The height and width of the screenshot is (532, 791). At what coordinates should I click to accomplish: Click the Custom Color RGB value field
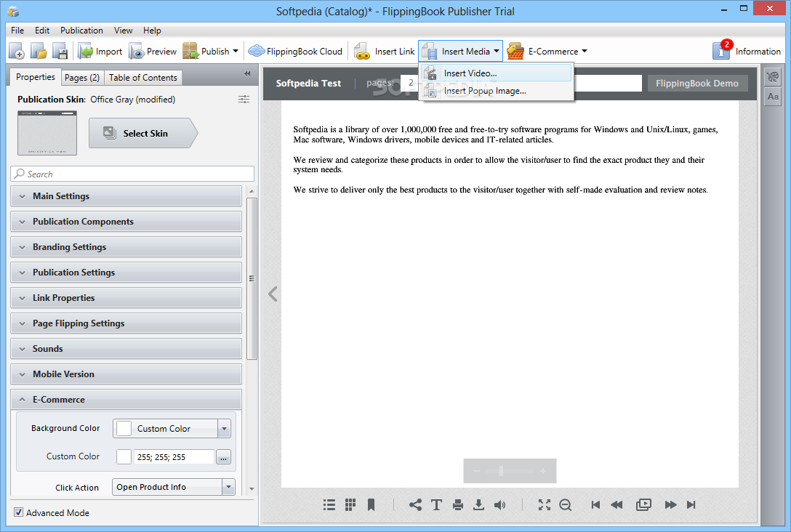point(174,457)
